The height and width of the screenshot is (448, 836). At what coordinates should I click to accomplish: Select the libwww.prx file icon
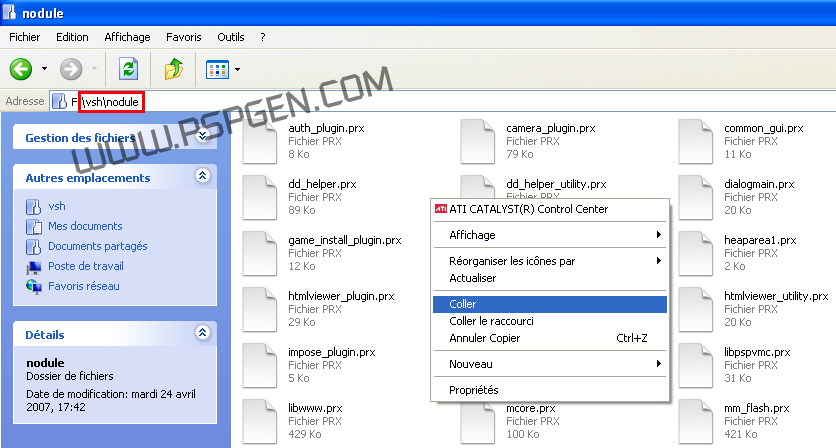pyautogui.click(x=260, y=421)
